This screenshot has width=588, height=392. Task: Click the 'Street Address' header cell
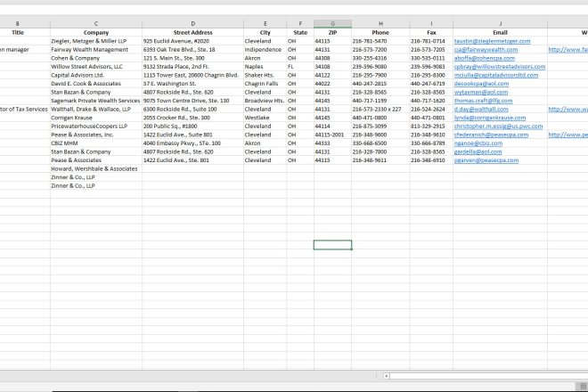point(192,33)
